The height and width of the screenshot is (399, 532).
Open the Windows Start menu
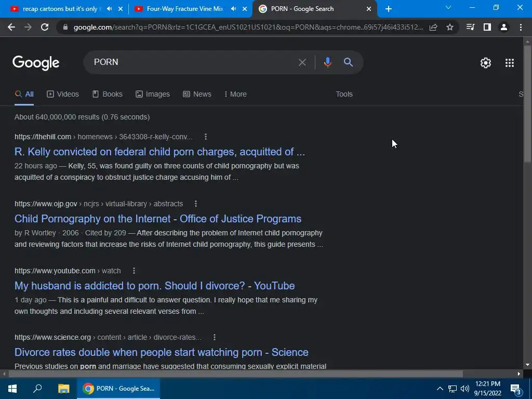tap(12, 389)
